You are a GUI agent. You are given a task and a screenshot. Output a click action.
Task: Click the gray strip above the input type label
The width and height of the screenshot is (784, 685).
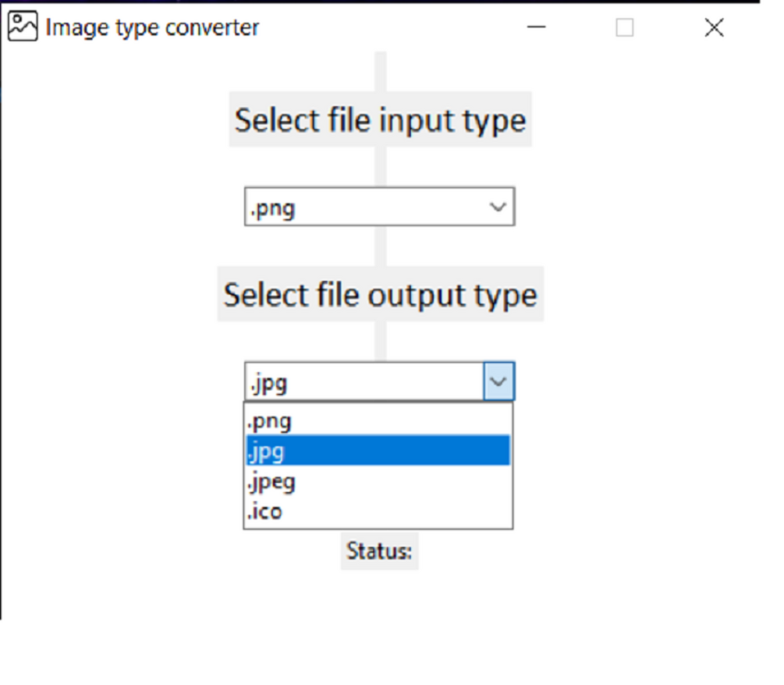tap(381, 70)
